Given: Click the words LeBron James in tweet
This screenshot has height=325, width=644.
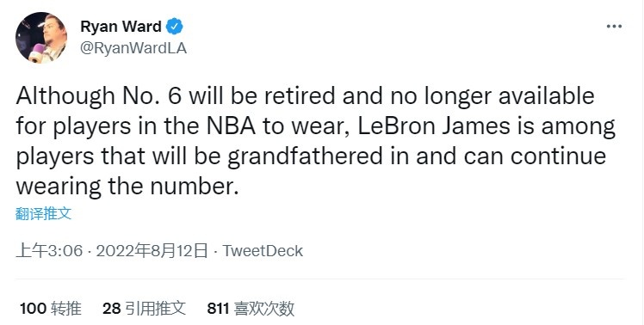Looking at the screenshot, I should click(x=434, y=126).
